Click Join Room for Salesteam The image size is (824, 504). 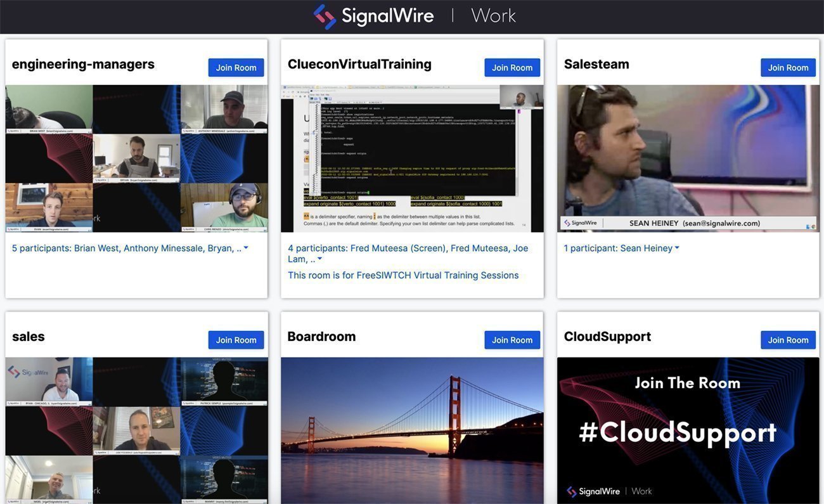coord(788,68)
